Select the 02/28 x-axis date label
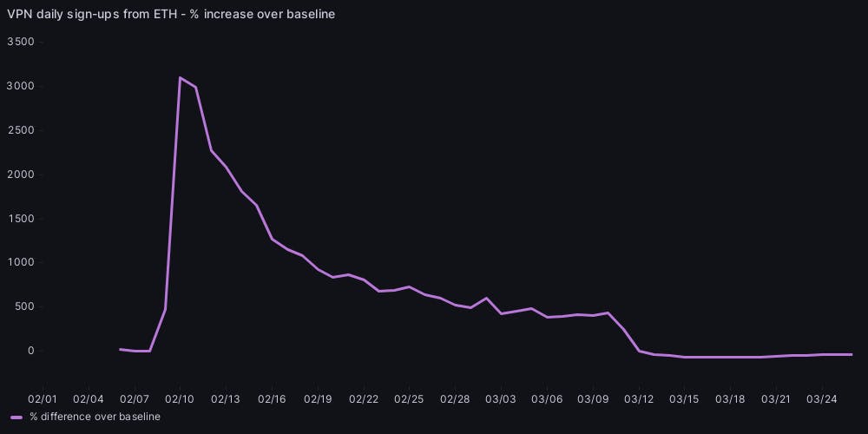 [455, 399]
